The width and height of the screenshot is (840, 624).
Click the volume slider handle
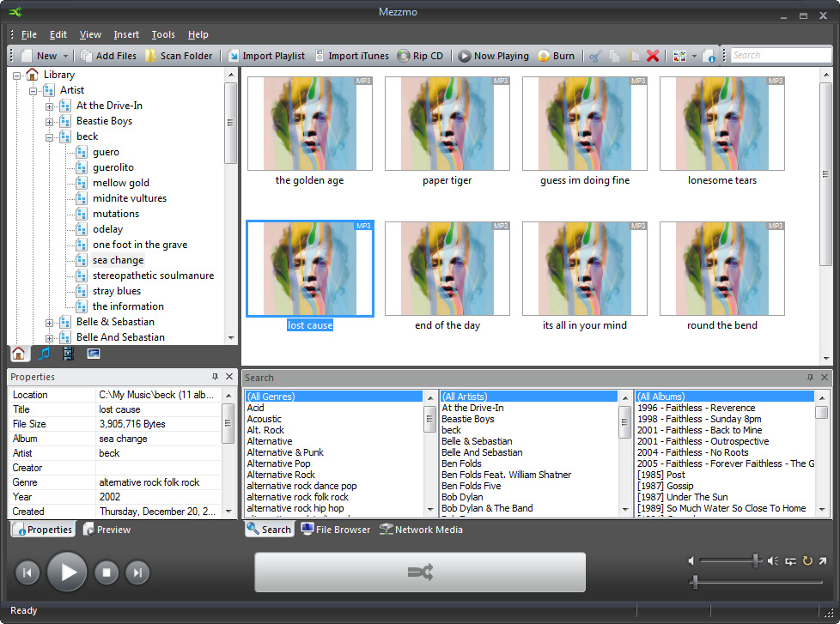coord(756,560)
